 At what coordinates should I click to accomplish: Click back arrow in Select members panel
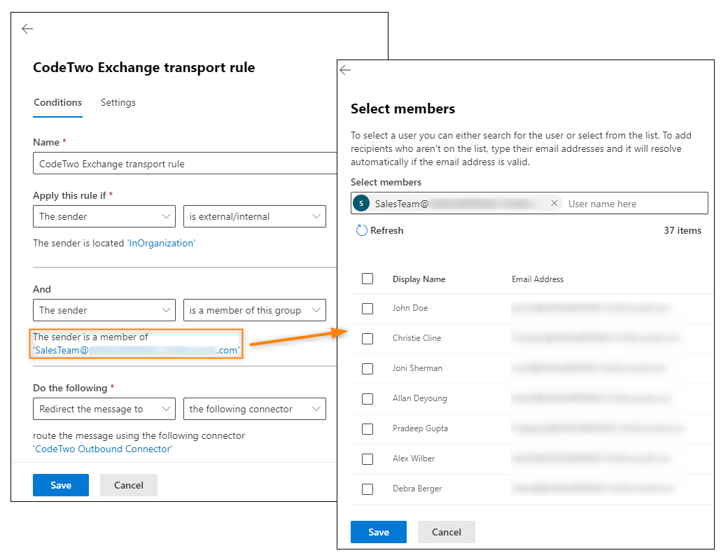click(345, 70)
